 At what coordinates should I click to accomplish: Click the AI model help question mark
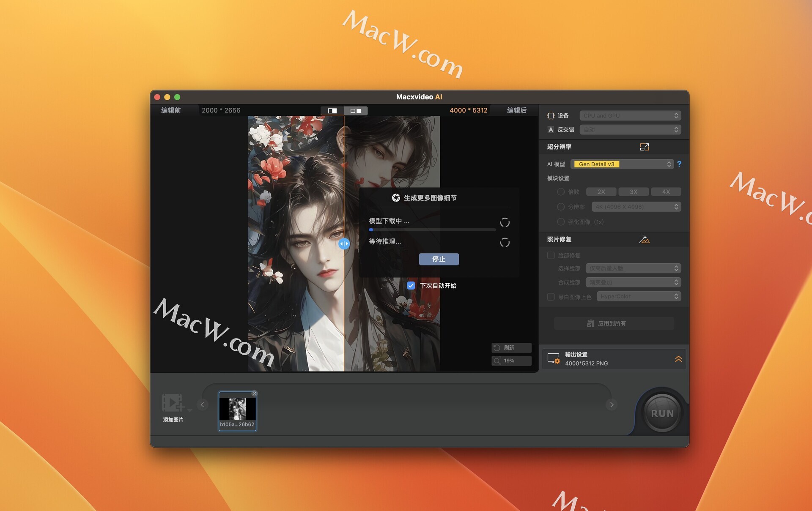click(x=679, y=164)
